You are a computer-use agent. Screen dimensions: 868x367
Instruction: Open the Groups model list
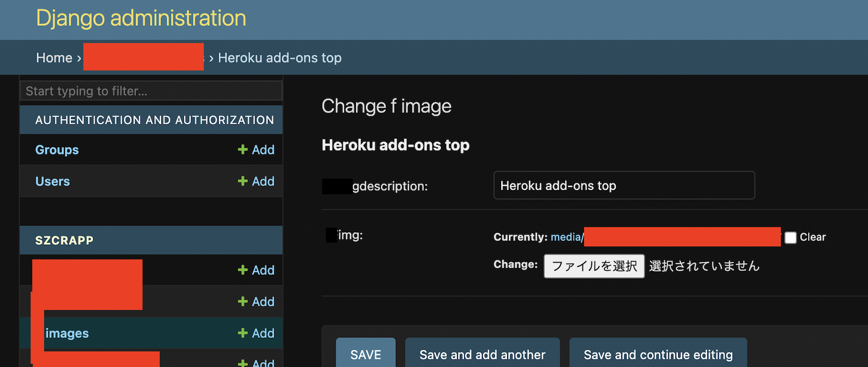pyautogui.click(x=57, y=150)
